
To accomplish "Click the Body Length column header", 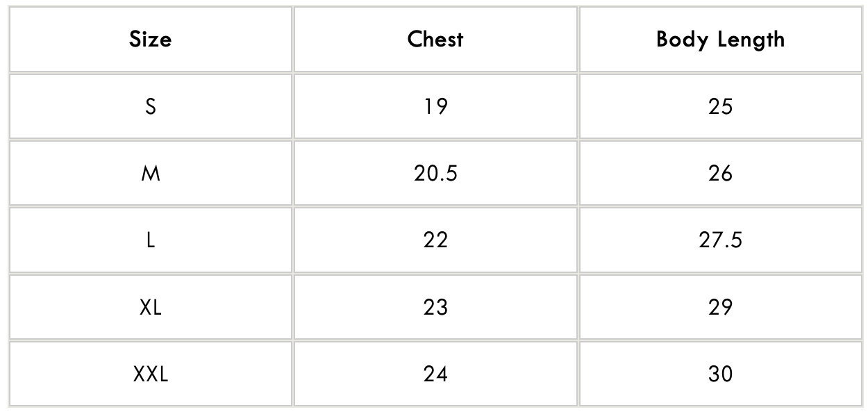I will (x=720, y=40).
